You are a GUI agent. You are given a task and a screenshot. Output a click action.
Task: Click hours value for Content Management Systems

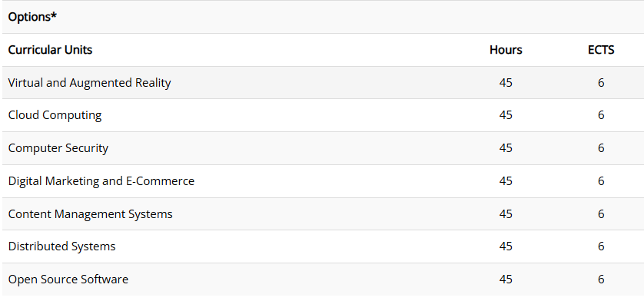[x=506, y=214]
